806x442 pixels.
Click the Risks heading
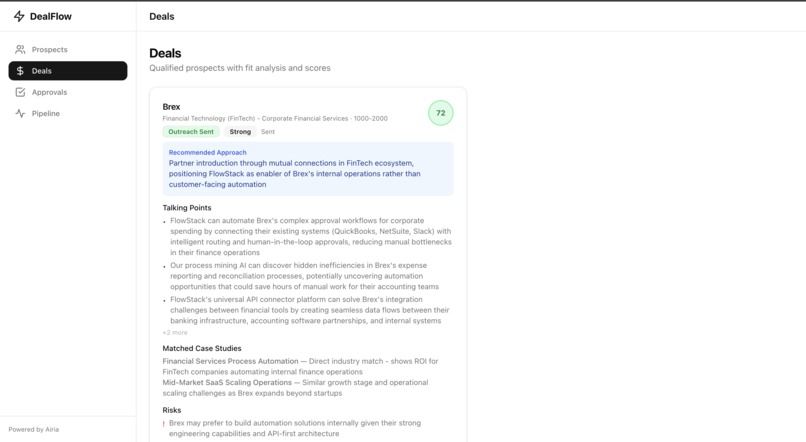[x=172, y=410]
